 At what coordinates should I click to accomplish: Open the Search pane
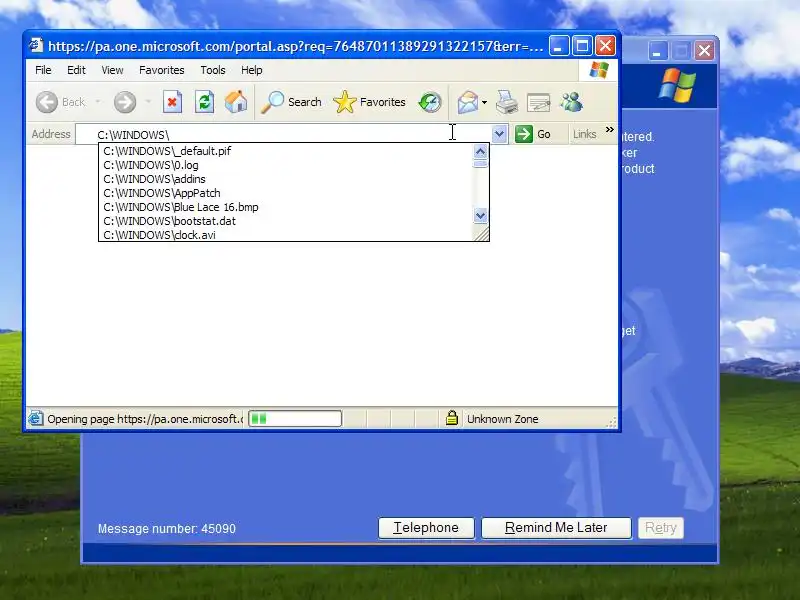291,102
